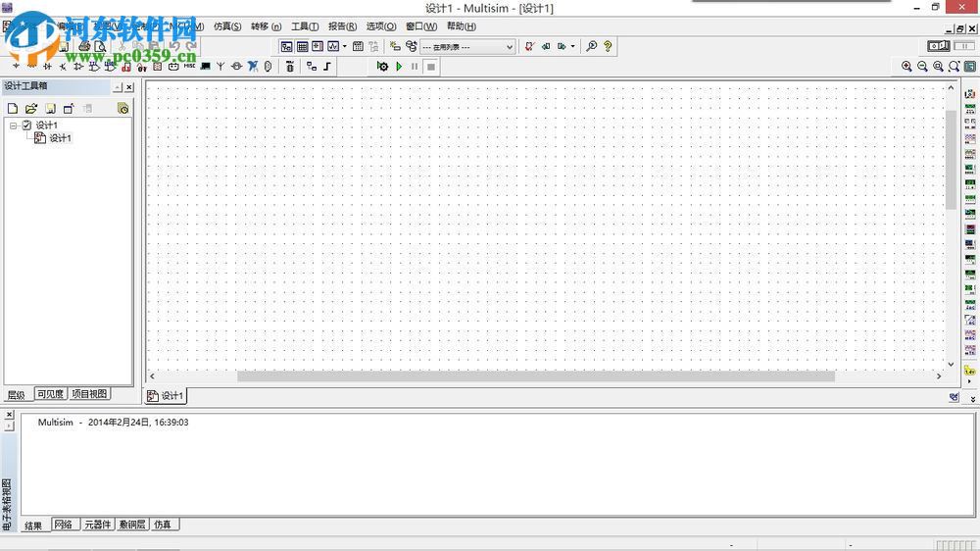Create new design in the toolbox
The height and width of the screenshot is (551, 980).
13,108
